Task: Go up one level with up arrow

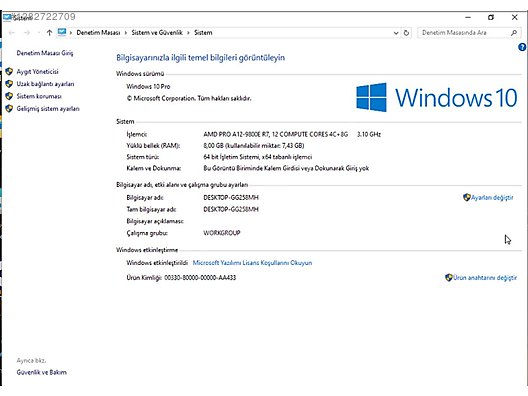Action: [50, 33]
